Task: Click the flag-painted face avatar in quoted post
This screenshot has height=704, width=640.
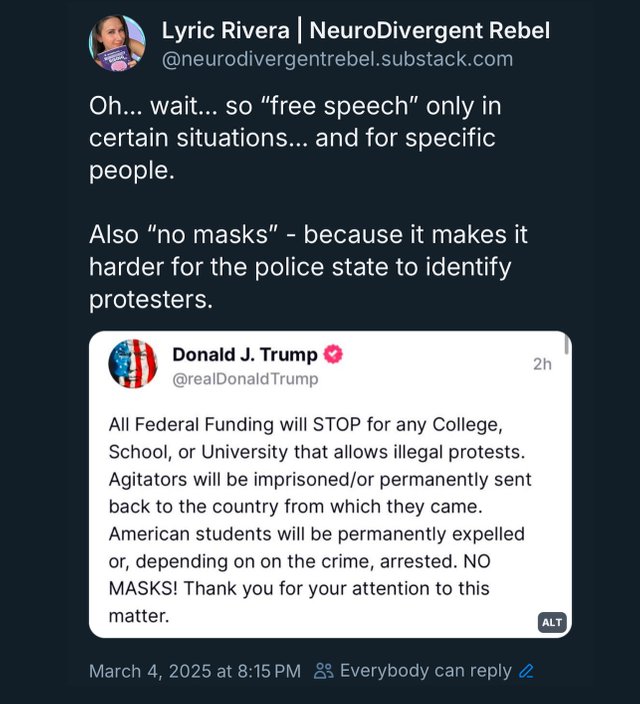Action: click(133, 364)
